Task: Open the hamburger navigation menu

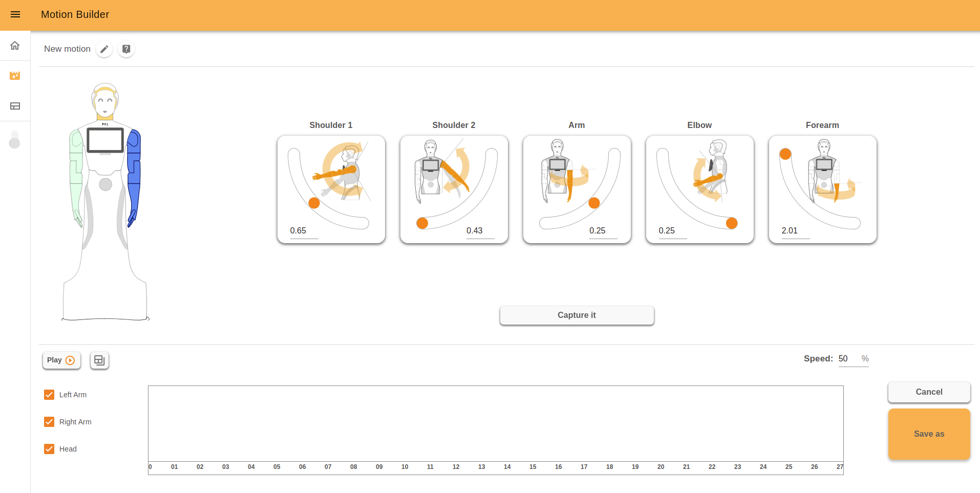Action: coord(15,14)
